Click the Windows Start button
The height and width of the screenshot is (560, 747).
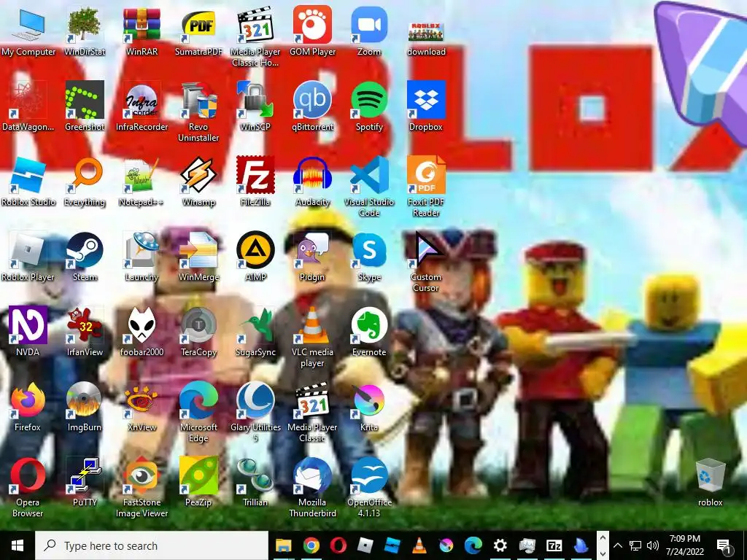18,545
